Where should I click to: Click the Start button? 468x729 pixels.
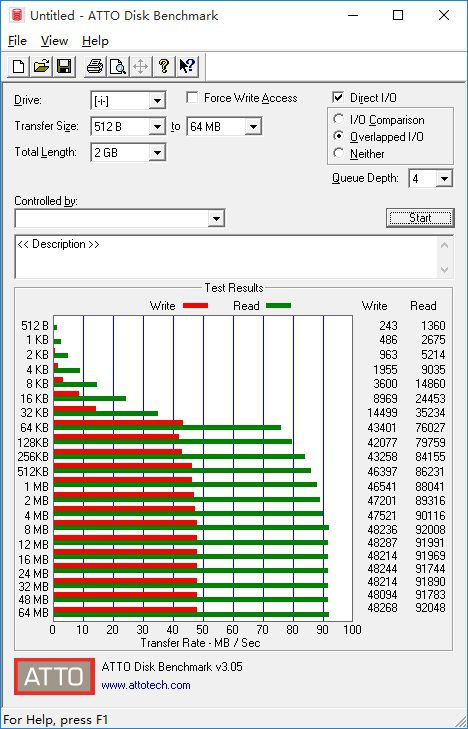tap(420, 218)
